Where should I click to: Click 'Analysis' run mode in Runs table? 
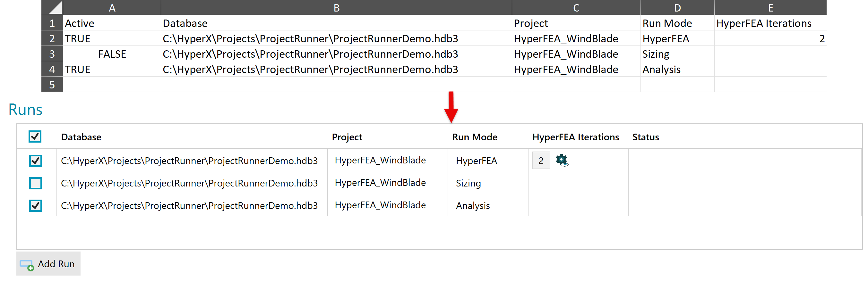coord(473,206)
